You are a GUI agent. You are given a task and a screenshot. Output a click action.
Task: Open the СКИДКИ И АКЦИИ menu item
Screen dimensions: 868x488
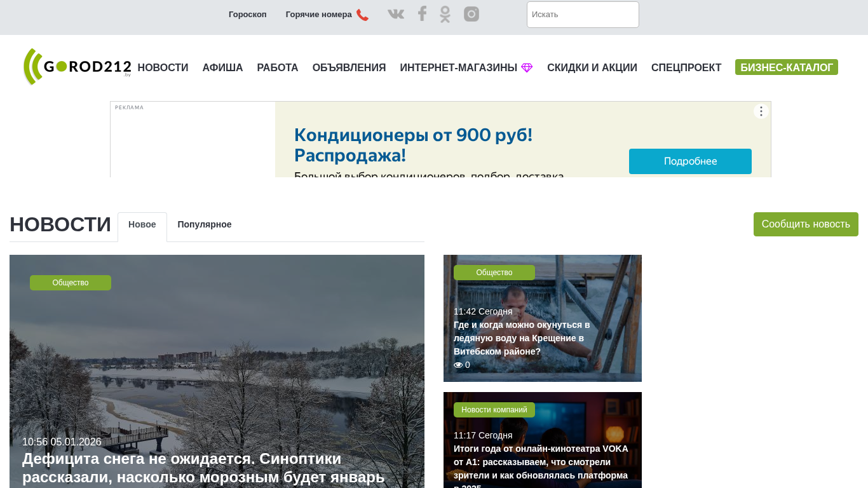(592, 68)
